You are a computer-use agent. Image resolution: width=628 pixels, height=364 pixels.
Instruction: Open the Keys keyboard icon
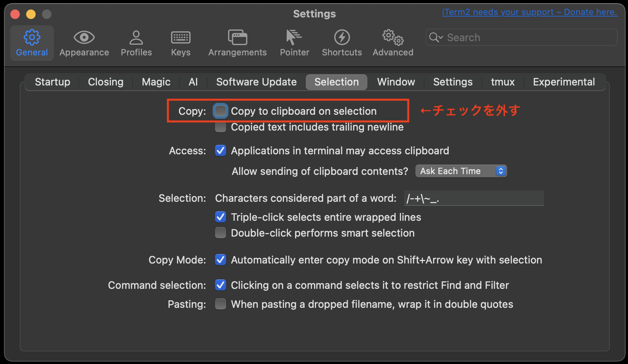coord(181,38)
